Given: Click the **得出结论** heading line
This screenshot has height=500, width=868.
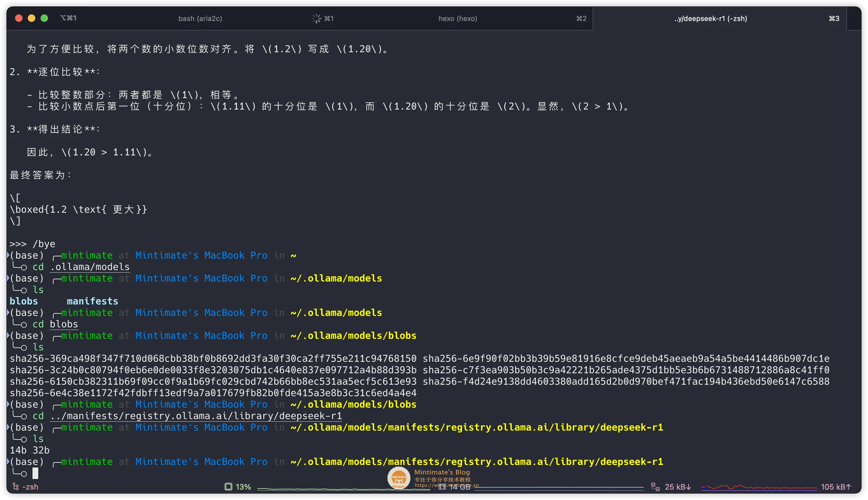Looking at the screenshot, I should tap(54, 129).
